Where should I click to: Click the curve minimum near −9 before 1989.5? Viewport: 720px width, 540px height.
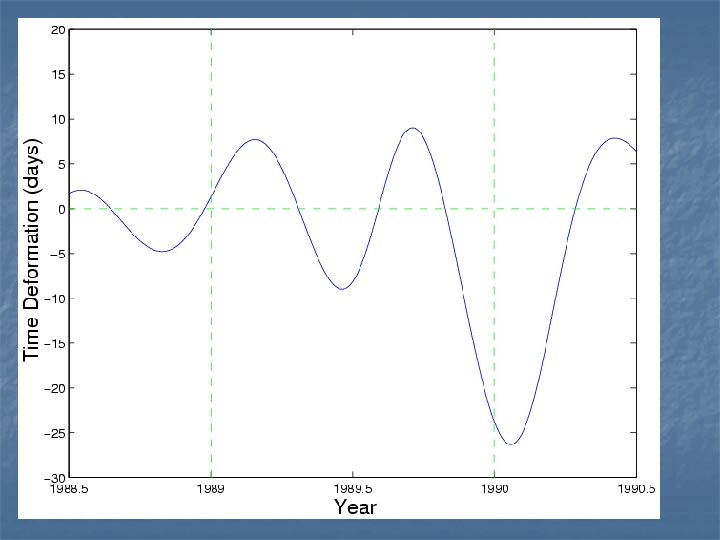(x=342, y=289)
